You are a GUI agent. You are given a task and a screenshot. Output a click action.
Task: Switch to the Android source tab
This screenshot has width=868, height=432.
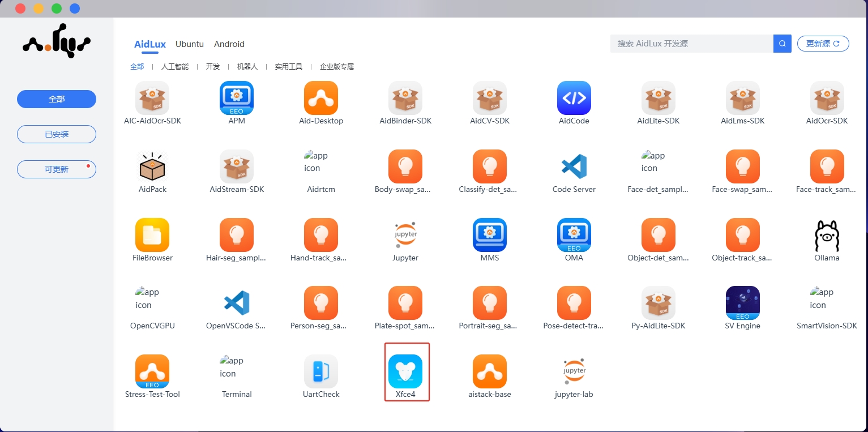pyautogui.click(x=229, y=44)
